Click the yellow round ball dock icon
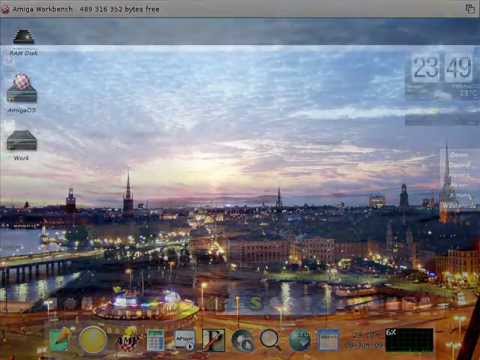The height and width of the screenshot is (360, 480). pyautogui.click(x=93, y=339)
